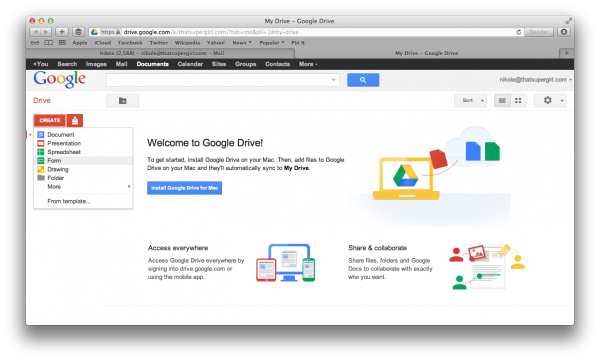Open the Twitter bookmark
Image resolution: width=600 pixels, height=361 pixels.
point(159,43)
